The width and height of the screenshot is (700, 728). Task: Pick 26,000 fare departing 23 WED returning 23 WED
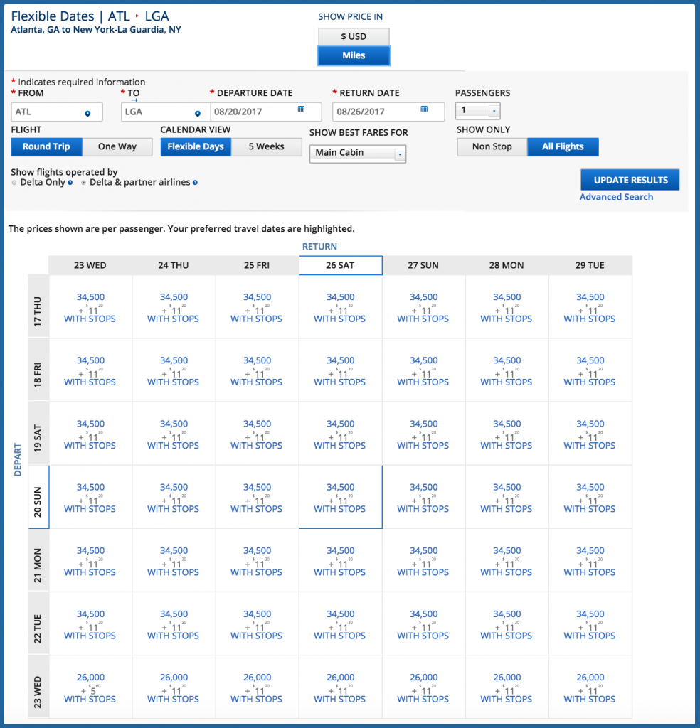click(x=90, y=687)
